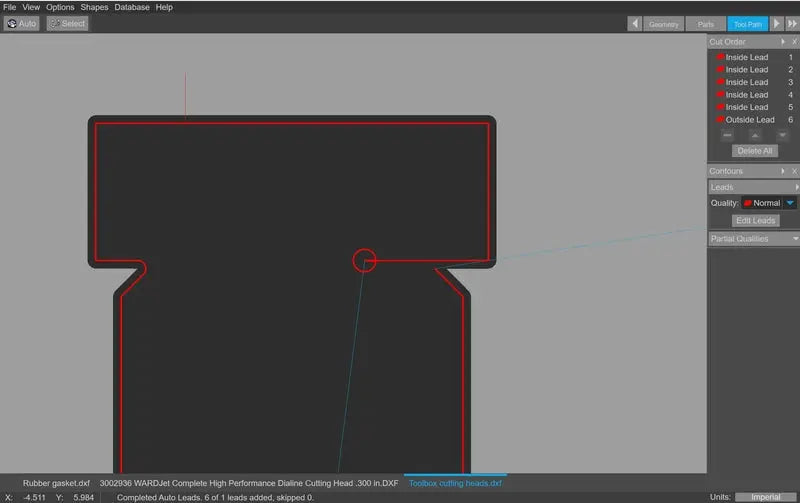Click the next step arrow after Tool Path
This screenshot has width=800, height=503.
pos(776,24)
